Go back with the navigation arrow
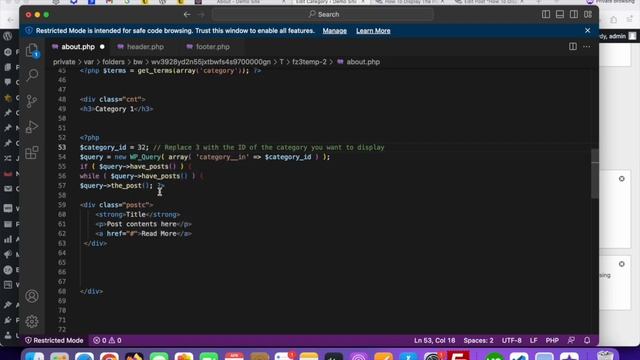The height and width of the screenshot is (360, 640). tap(187, 14)
